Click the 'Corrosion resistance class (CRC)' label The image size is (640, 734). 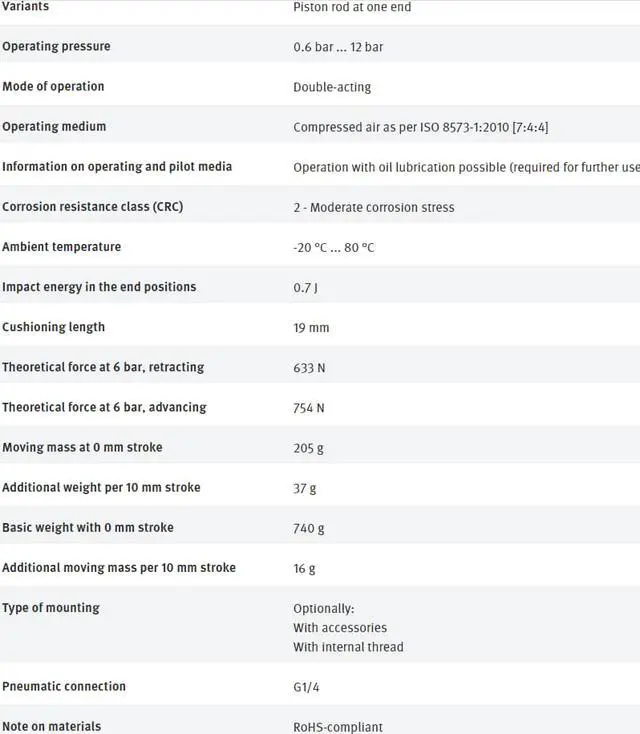(92, 207)
